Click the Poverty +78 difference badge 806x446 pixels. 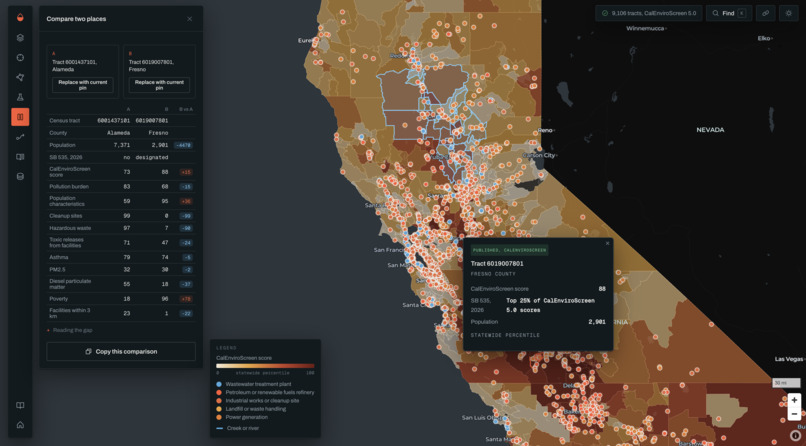[186, 299]
